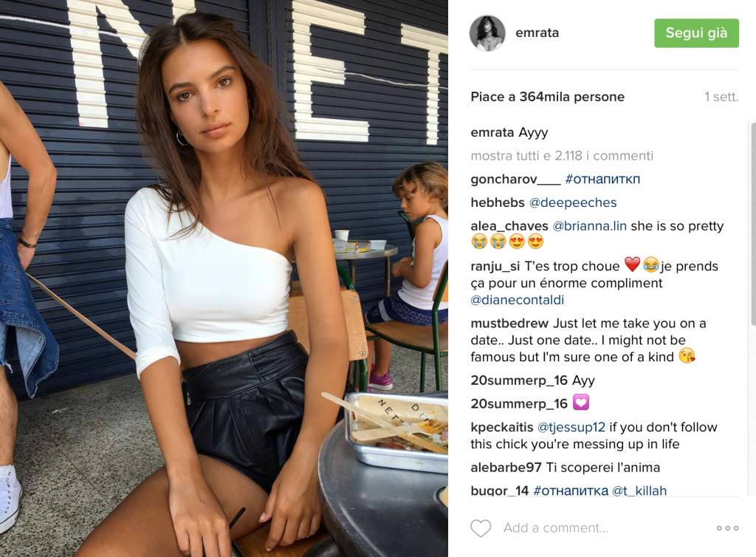
Task: Click the emrata profile avatar
Action: click(x=487, y=33)
